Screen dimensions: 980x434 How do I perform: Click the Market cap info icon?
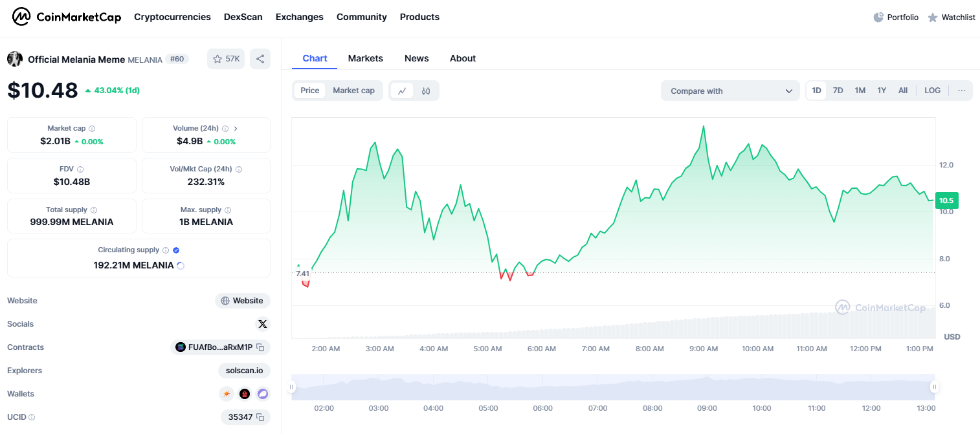click(x=92, y=129)
